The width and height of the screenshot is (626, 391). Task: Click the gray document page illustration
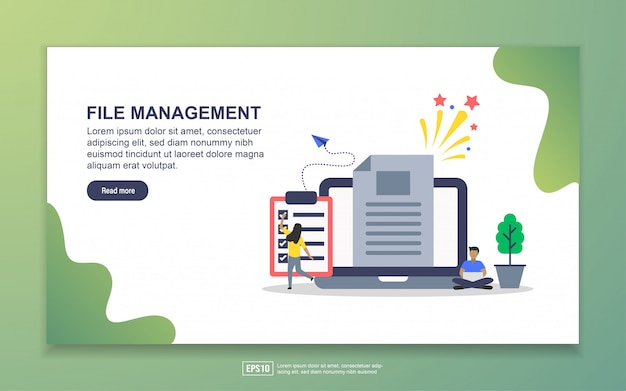(x=393, y=210)
